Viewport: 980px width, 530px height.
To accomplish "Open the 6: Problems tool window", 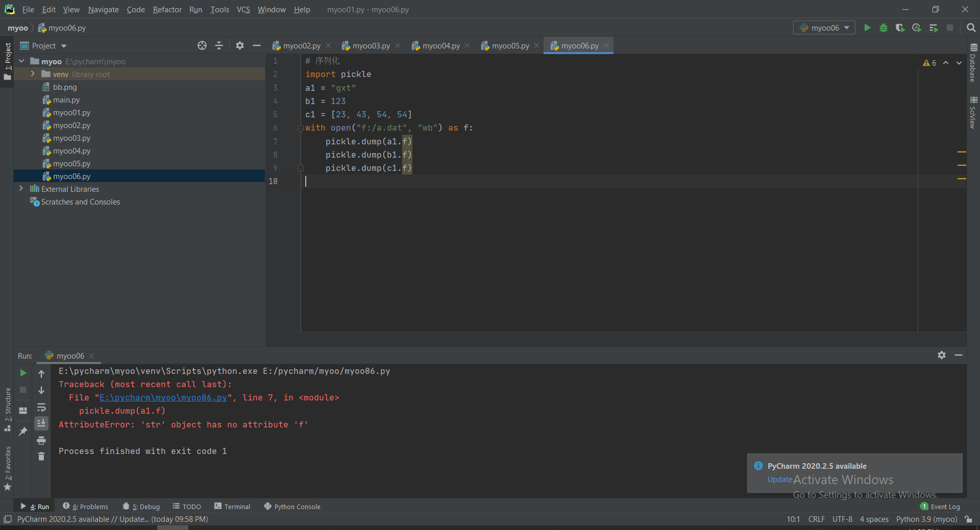I will click(x=86, y=506).
